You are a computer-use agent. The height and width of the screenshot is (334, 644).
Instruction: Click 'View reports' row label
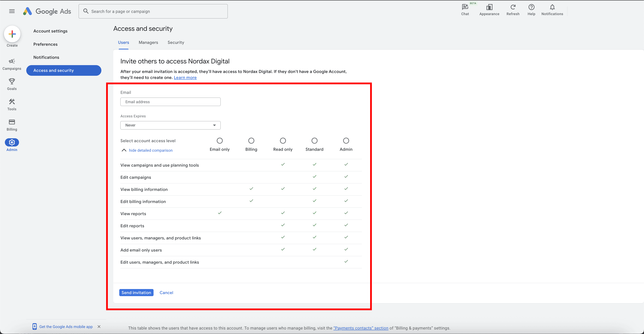pyautogui.click(x=133, y=214)
